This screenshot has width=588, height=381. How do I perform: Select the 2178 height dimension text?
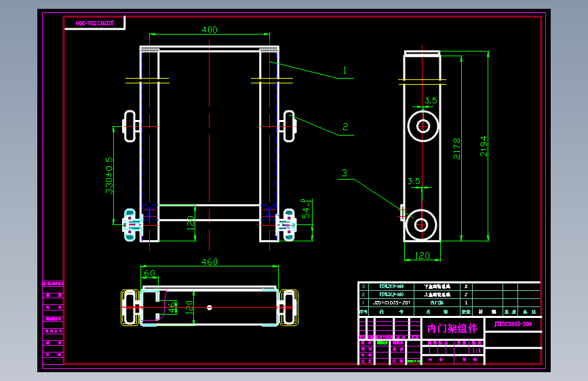pyautogui.click(x=456, y=148)
